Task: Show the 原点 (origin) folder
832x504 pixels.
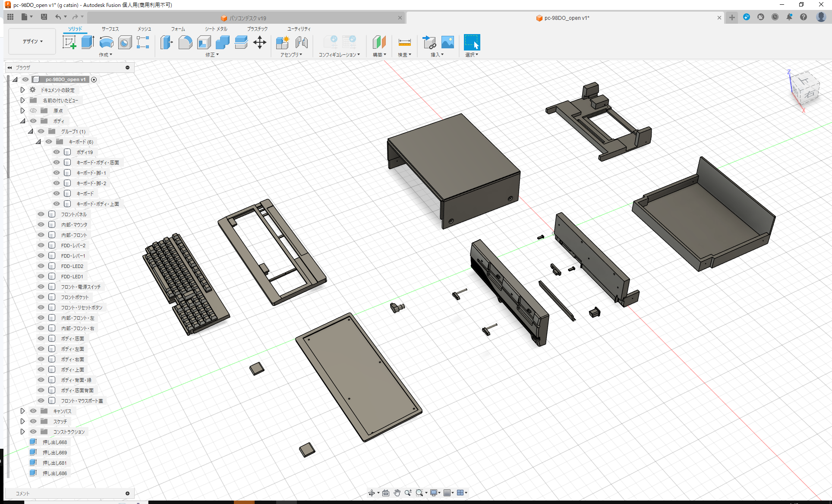Action: pos(33,110)
